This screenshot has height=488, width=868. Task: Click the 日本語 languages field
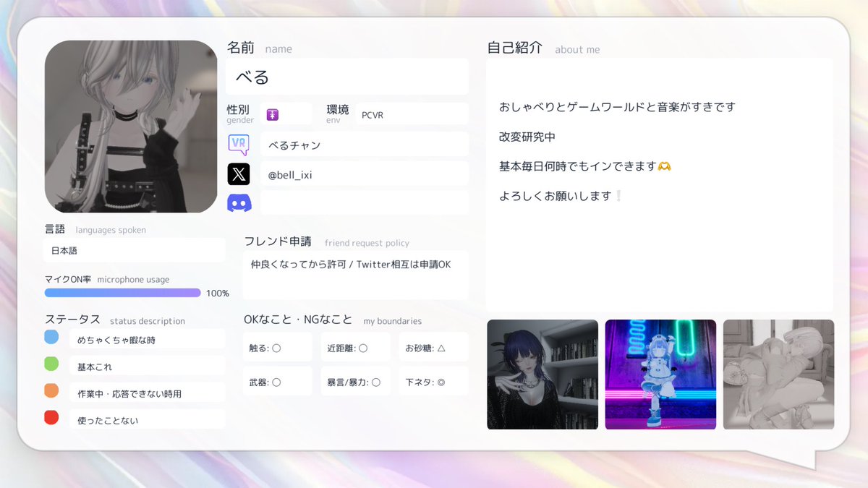click(135, 250)
